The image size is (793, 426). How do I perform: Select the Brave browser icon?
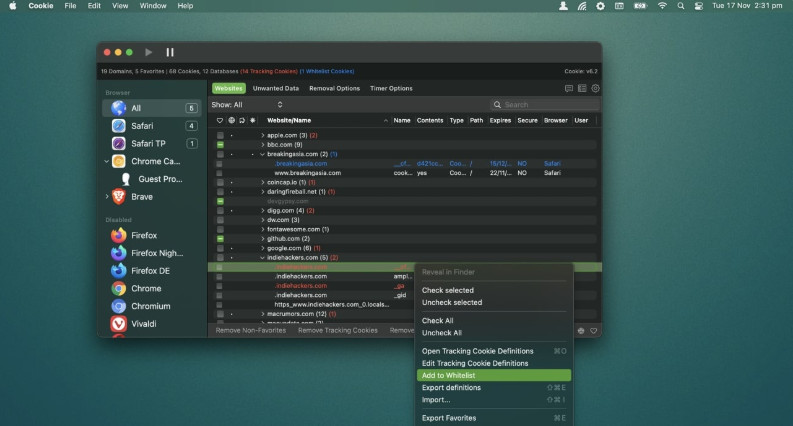118,197
